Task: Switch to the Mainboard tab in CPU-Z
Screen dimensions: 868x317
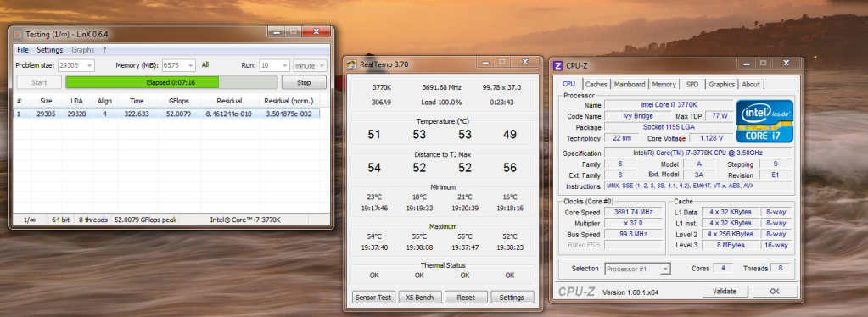Action: click(630, 84)
